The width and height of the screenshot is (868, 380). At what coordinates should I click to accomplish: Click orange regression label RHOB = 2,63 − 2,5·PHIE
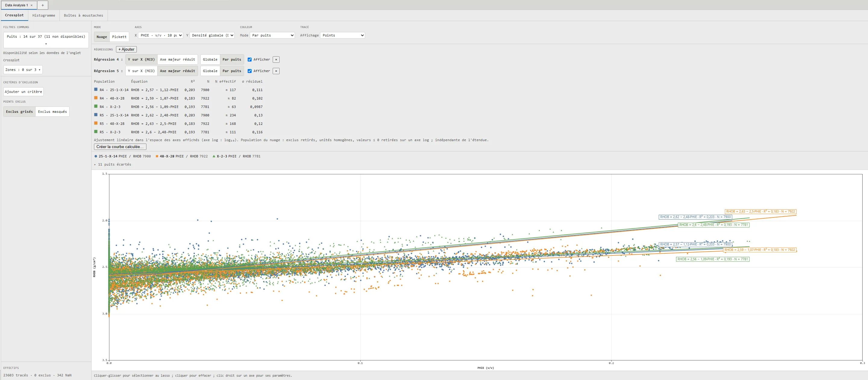760,211
